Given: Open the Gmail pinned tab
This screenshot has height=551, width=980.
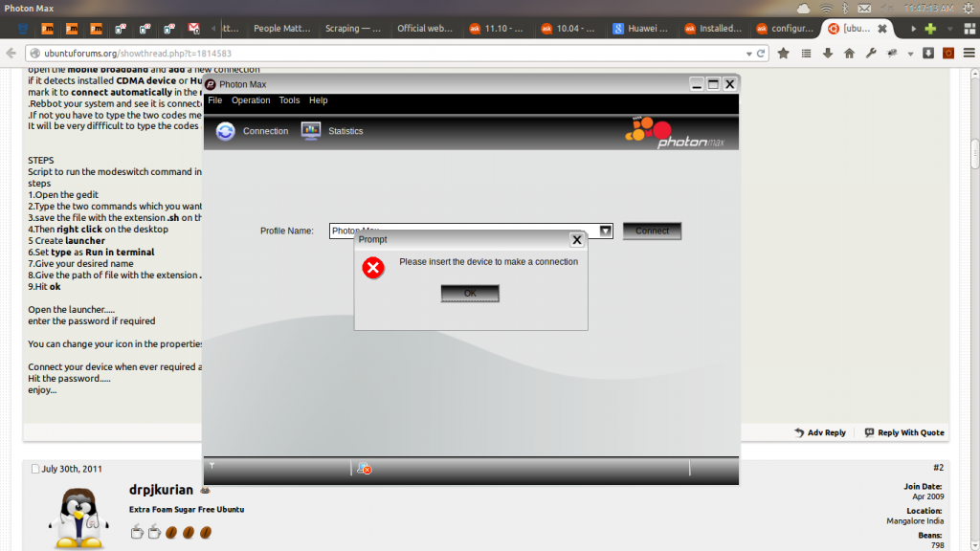Looking at the screenshot, I should (193, 28).
